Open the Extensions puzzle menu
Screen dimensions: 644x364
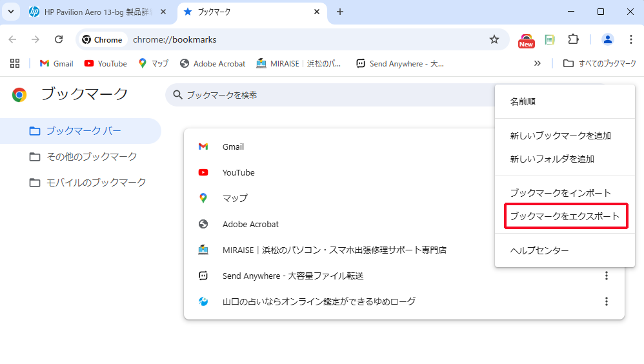574,39
